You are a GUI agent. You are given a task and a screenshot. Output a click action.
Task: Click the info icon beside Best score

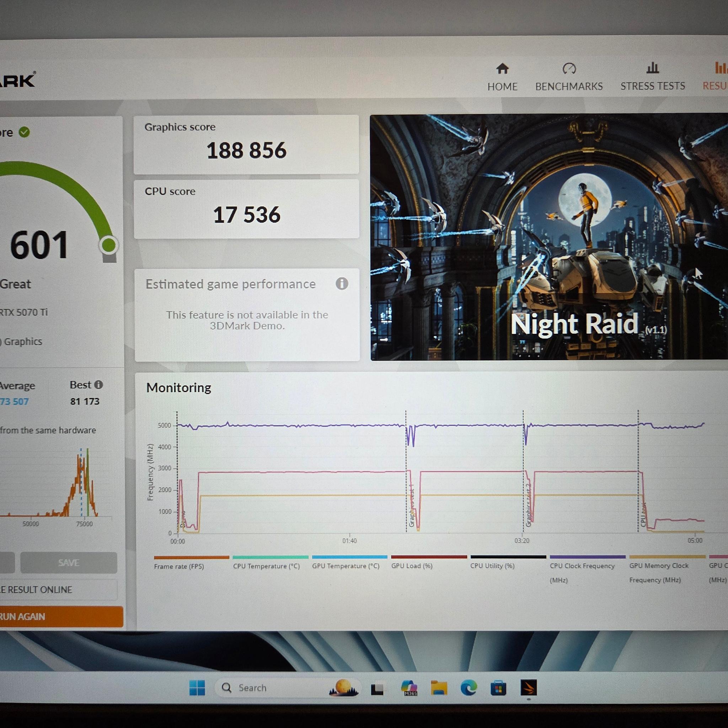(x=98, y=385)
